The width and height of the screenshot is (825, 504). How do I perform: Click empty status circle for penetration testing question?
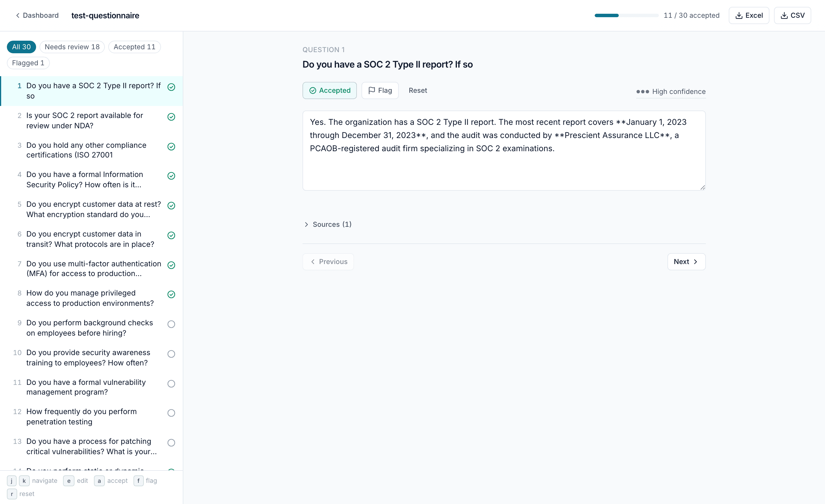coord(171,413)
